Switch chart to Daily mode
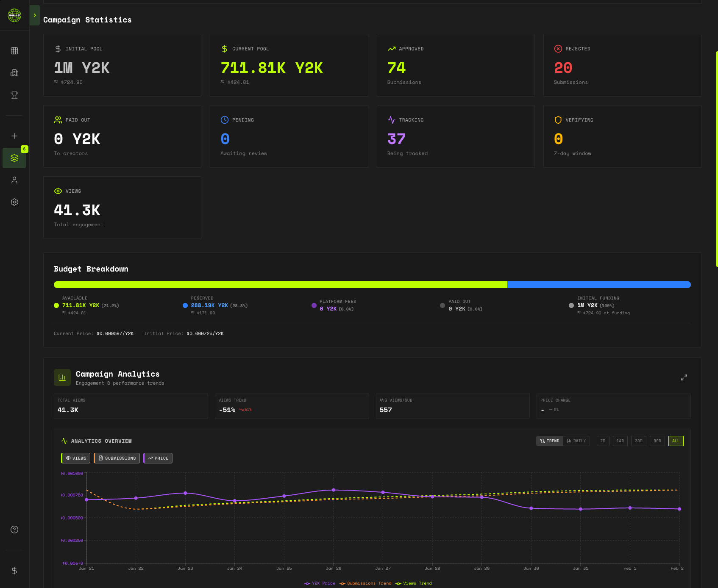The image size is (718, 588). tap(576, 441)
